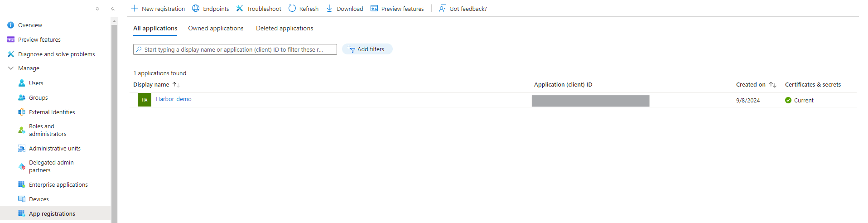Viewport: 868px width, 223px height.
Task: Click Download toolbar label
Action: tap(350, 9)
